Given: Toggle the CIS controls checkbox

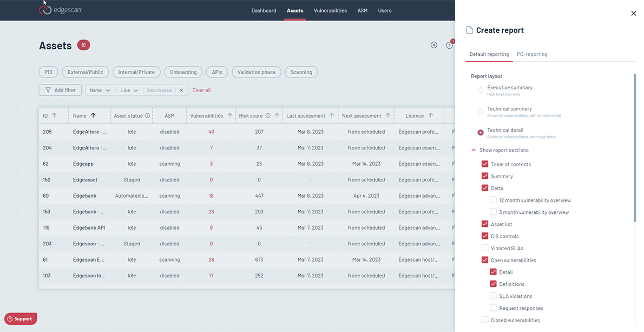Looking at the screenshot, I should coord(485,236).
